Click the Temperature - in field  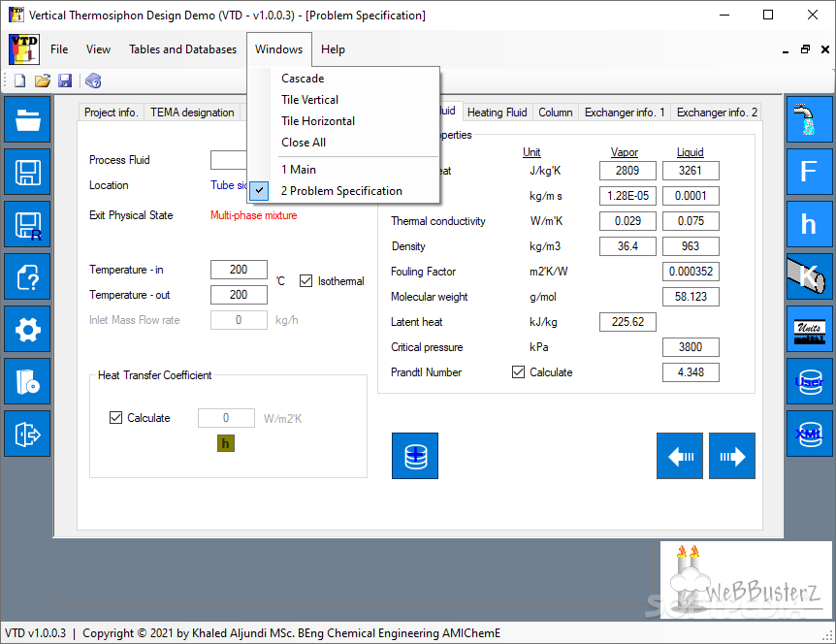click(239, 270)
